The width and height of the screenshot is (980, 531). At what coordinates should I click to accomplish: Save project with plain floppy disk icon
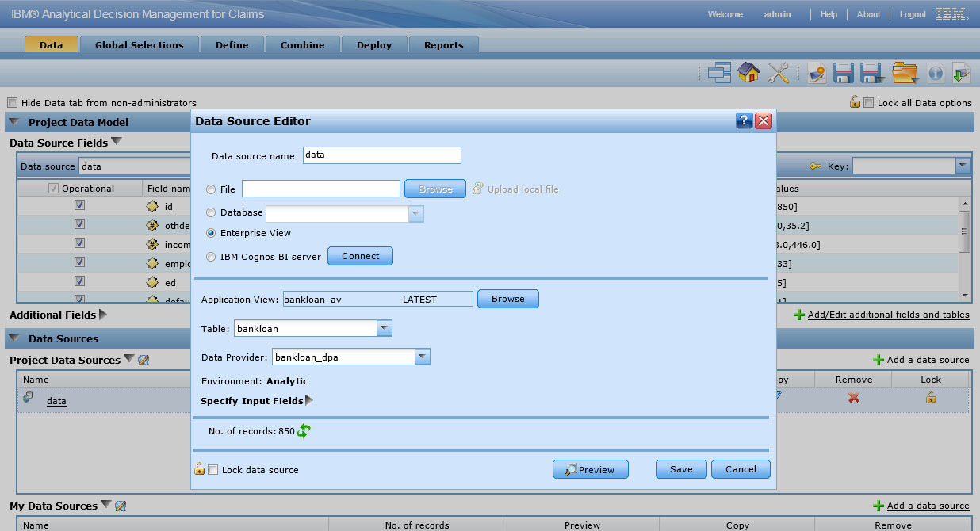coord(843,73)
